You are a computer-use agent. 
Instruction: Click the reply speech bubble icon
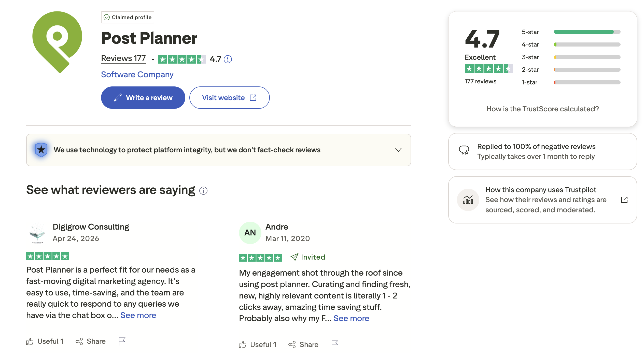click(x=464, y=150)
